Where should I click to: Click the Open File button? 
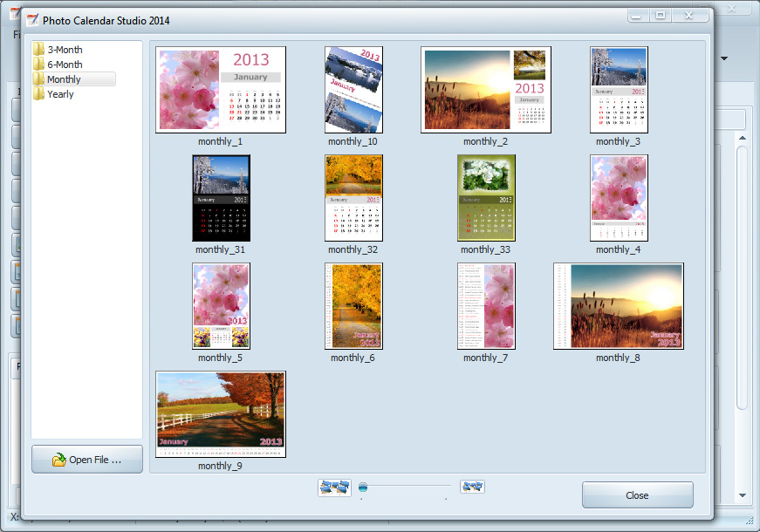tap(86, 459)
